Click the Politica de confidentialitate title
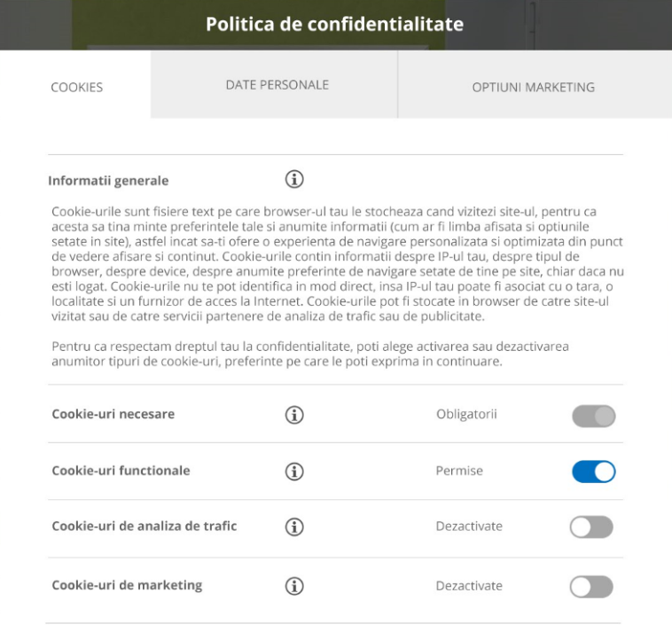 pos(335,24)
